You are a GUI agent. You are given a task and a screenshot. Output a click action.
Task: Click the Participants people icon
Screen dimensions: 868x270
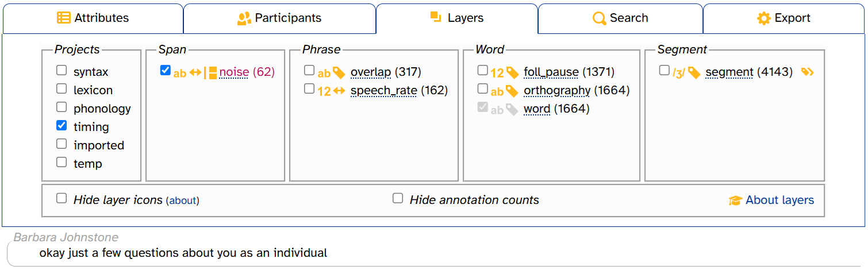point(244,18)
